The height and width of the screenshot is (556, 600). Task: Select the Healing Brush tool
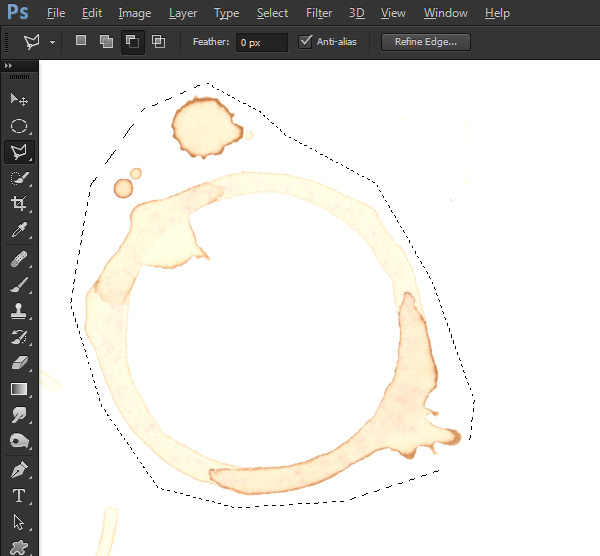(x=19, y=259)
